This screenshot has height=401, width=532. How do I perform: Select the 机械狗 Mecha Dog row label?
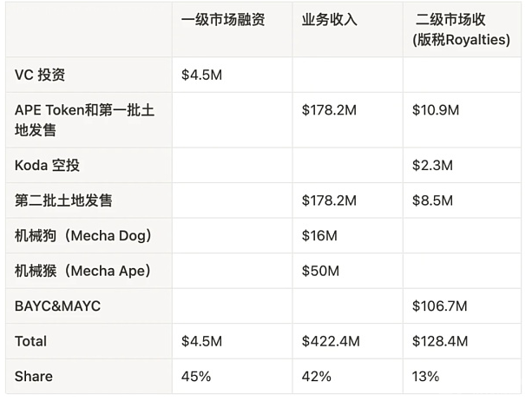(x=82, y=235)
